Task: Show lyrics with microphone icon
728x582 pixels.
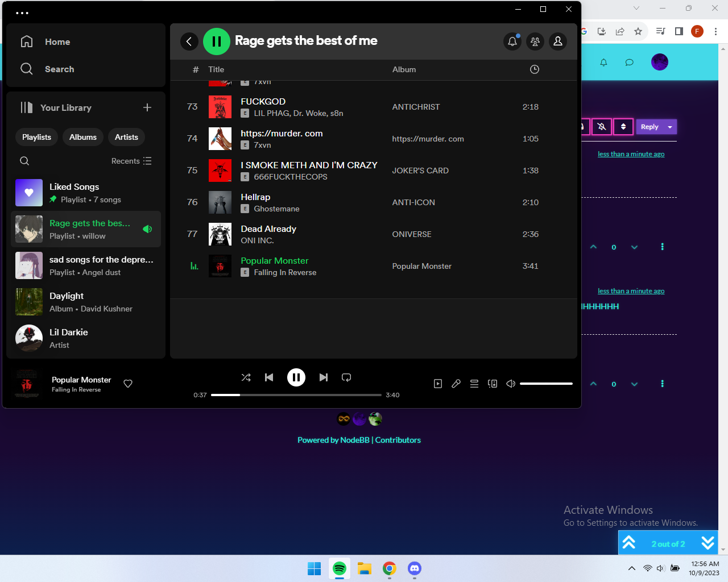Action: [x=456, y=384]
